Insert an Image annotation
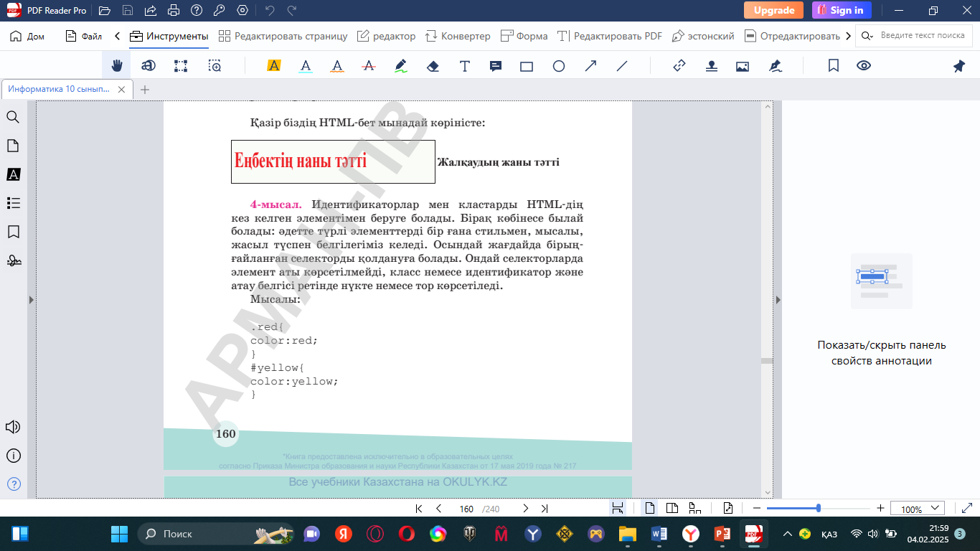The height and width of the screenshot is (551, 980). pos(743,66)
